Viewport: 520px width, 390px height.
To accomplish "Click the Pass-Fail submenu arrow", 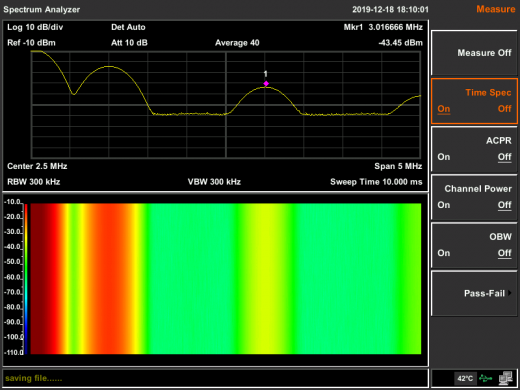I will (x=509, y=293).
